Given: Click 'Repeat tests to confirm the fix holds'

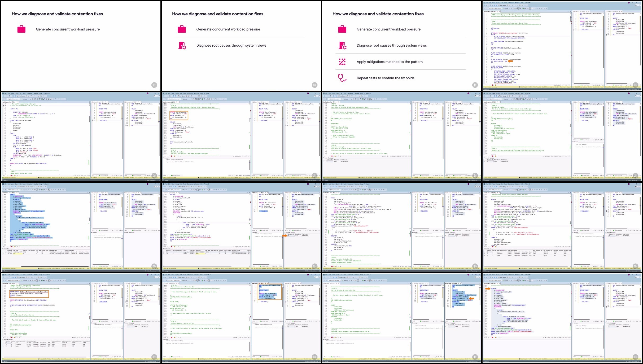Looking at the screenshot, I should tap(385, 78).
